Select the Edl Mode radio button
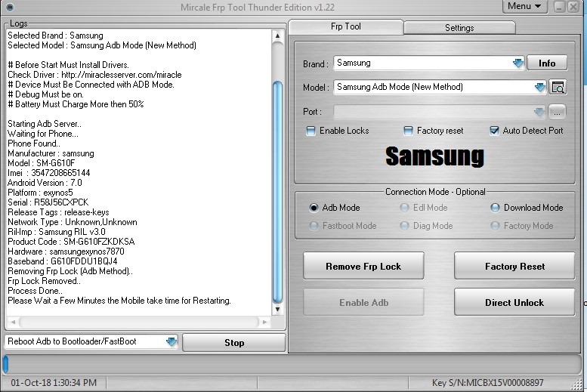The height and width of the screenshot is (392, 587). pos(404,208)
